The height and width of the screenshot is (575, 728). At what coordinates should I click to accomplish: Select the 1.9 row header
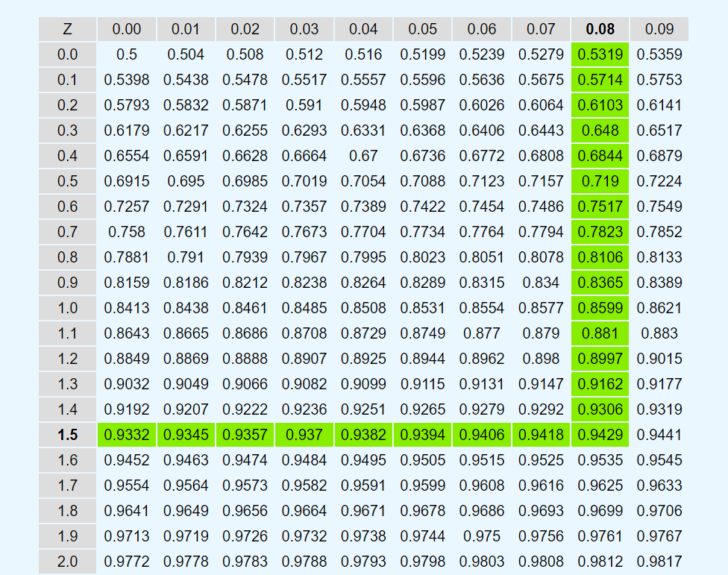pyautogui.click(x=67, y=536)
